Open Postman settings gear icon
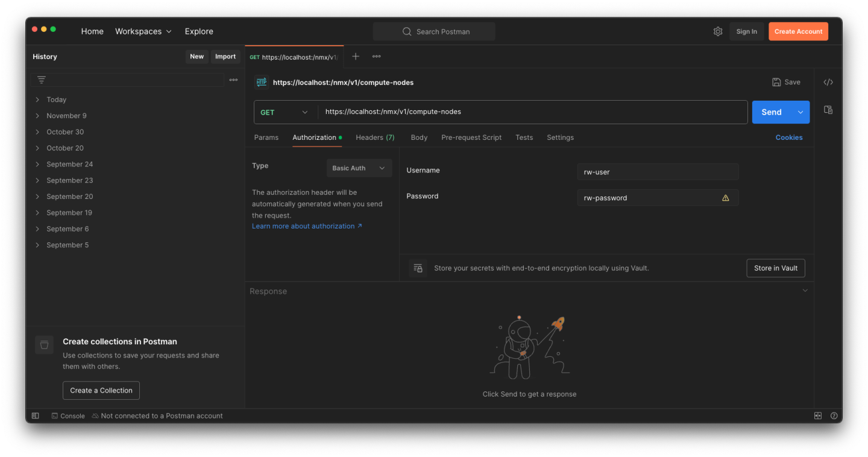This screenshot has width=868, height=457. tap(717, 31)
